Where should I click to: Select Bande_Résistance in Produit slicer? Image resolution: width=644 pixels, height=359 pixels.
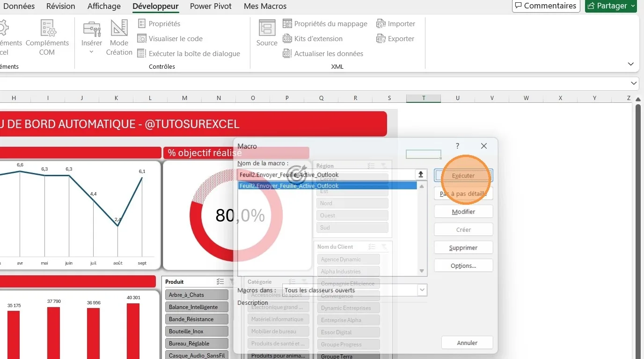tap(197, 319)
